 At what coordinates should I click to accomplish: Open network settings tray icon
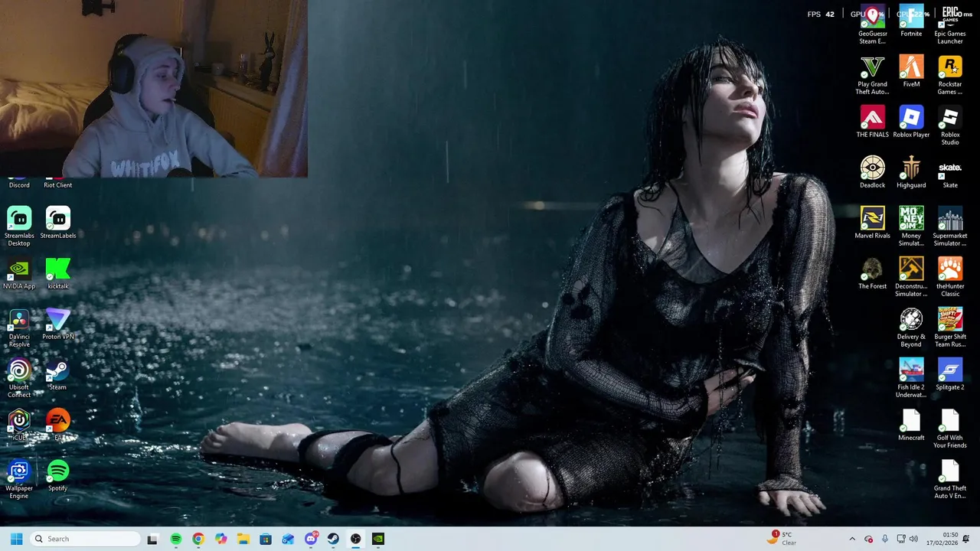(901, 539)
